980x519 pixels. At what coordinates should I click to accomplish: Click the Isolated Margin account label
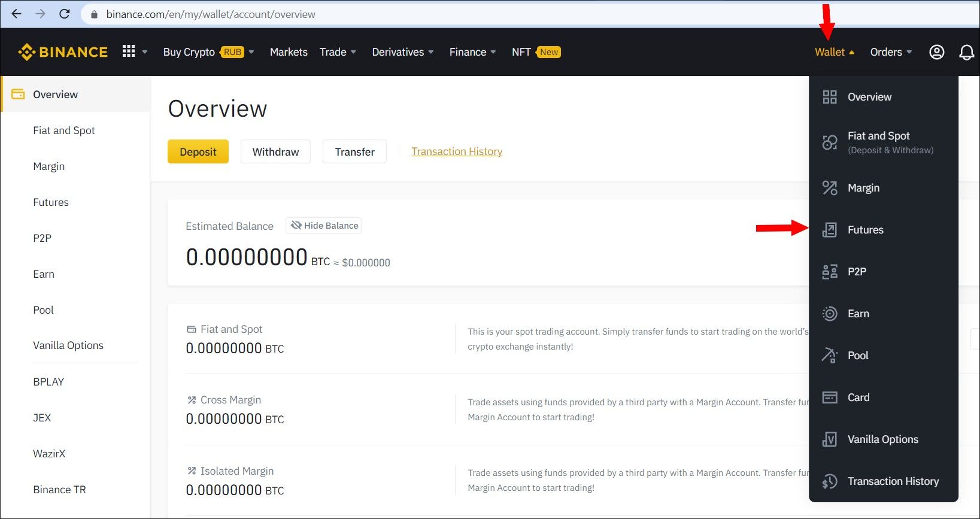[x=237, y=471]
